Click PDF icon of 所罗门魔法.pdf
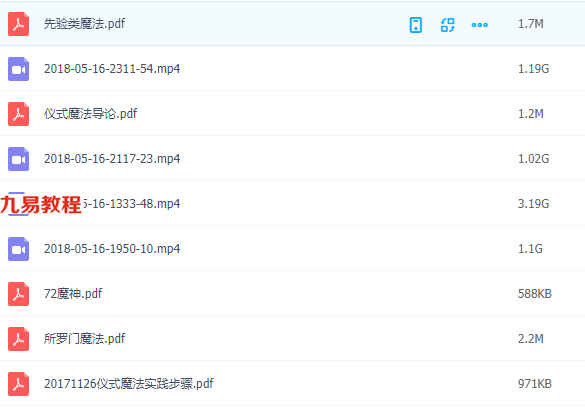 pos(18,339)
